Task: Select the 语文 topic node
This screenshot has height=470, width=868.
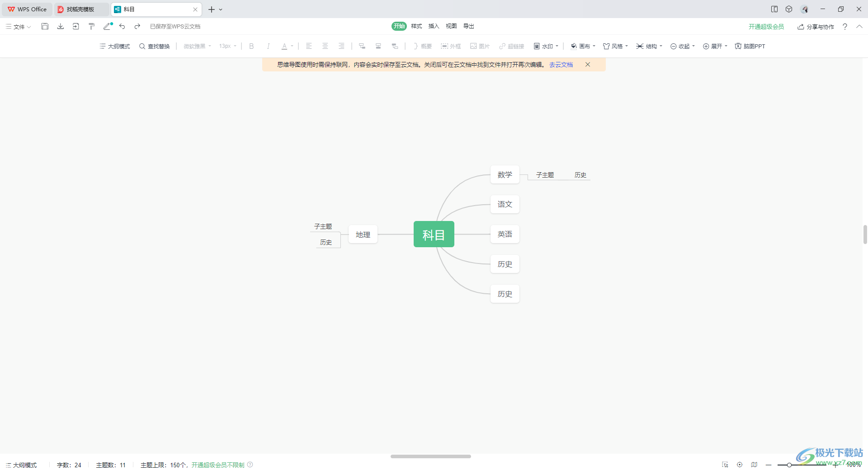Action: coord(505,204)
